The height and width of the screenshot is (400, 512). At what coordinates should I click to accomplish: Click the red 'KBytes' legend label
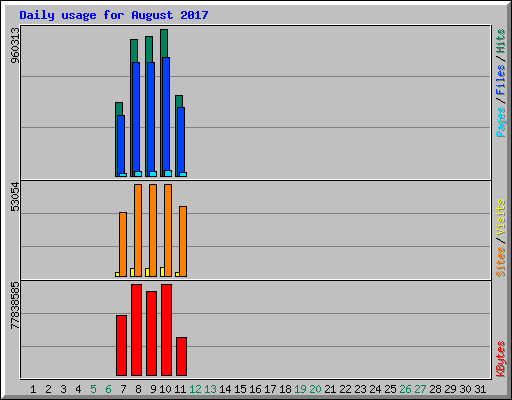click(501, 359)
